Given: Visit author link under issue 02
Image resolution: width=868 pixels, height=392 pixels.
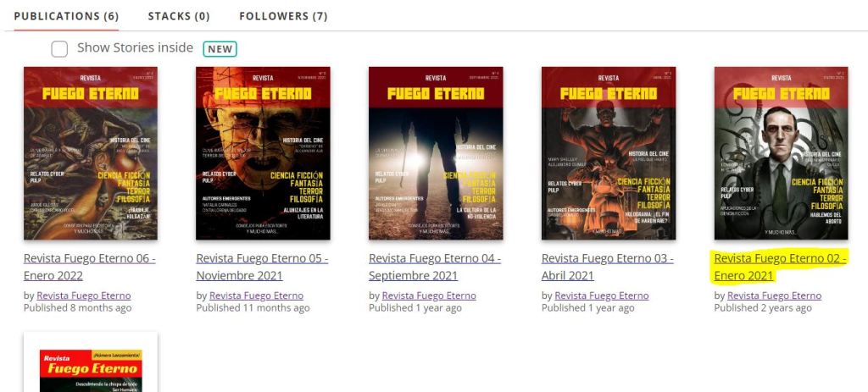Looking at the screenshot, I should coord(775,295).
